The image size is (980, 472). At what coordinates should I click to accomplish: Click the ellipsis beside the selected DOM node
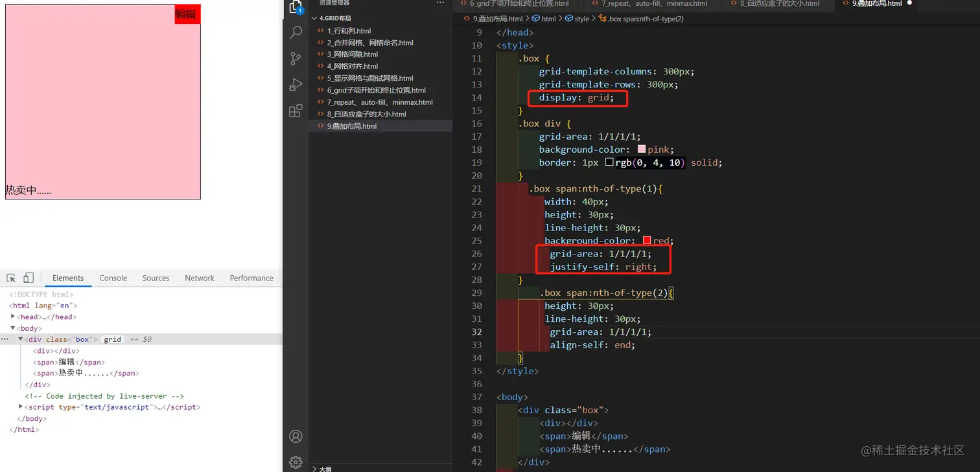click(5, 339)
